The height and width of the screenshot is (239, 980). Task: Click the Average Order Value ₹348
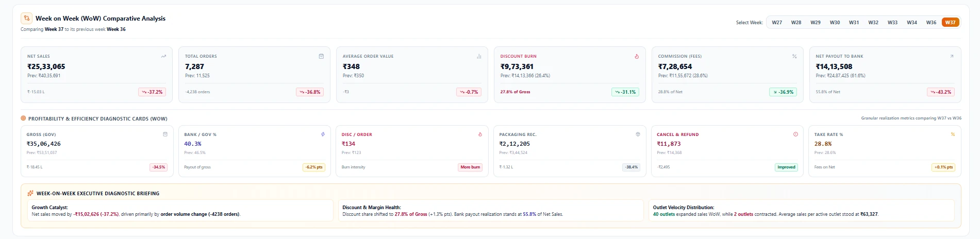tap(351, 66)
